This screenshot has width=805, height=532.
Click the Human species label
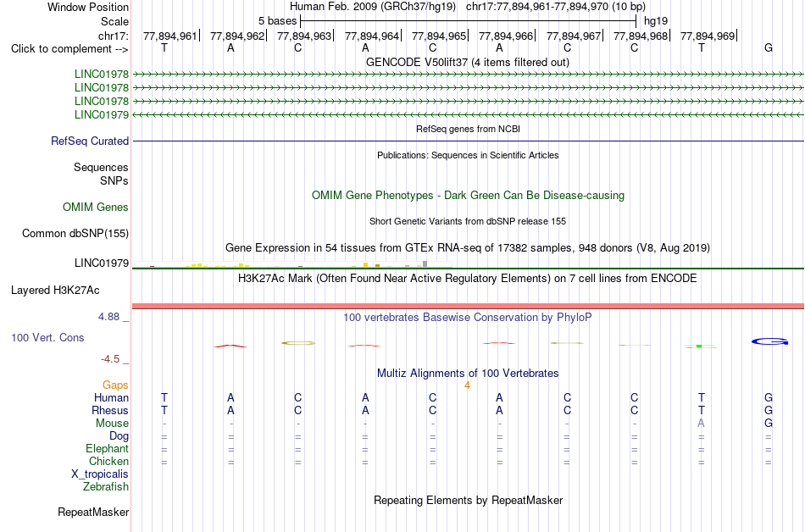[x=111, y=397]
